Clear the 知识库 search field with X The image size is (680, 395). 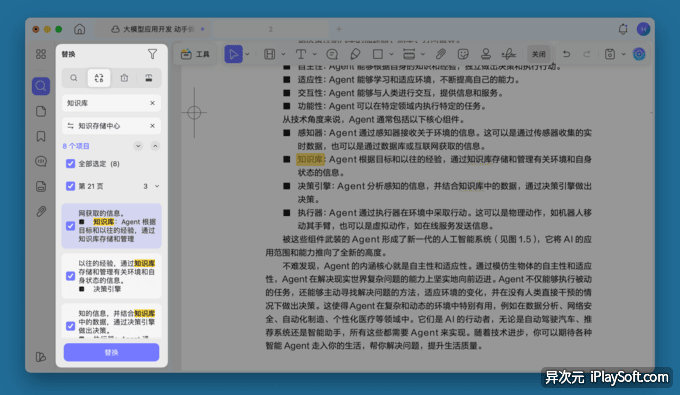[152, 103]
